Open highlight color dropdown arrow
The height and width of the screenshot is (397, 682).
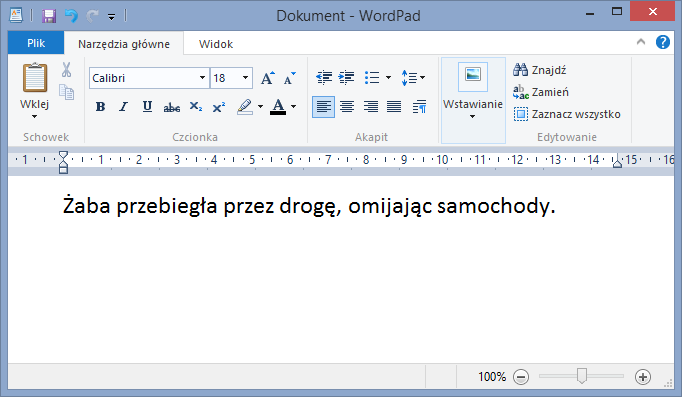[260, 107]
